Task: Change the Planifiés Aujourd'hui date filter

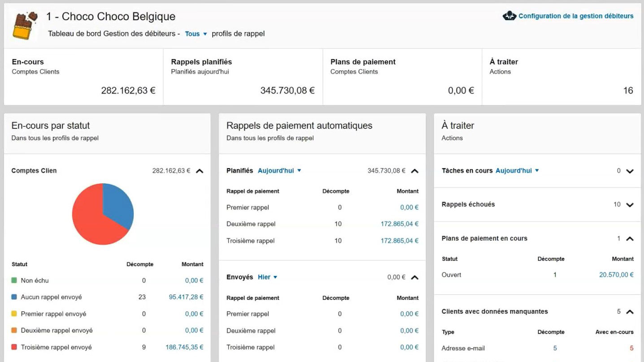Action: pos(279,171)
